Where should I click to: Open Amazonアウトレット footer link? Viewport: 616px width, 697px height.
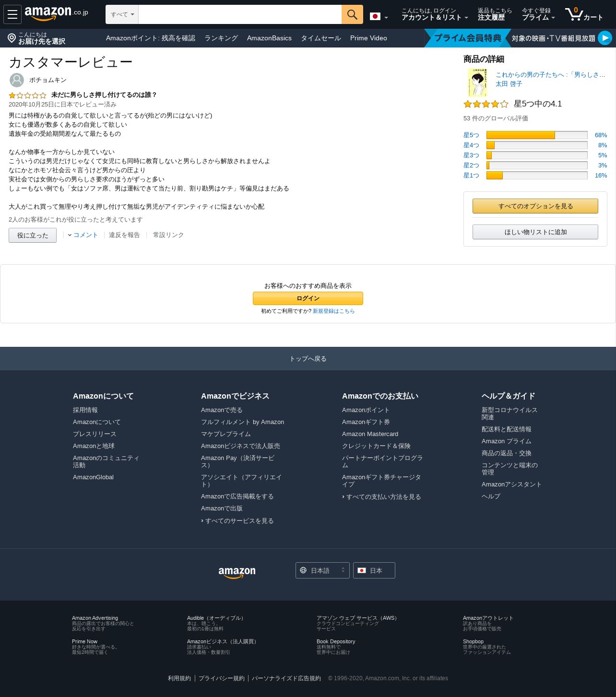click(488, 618)
